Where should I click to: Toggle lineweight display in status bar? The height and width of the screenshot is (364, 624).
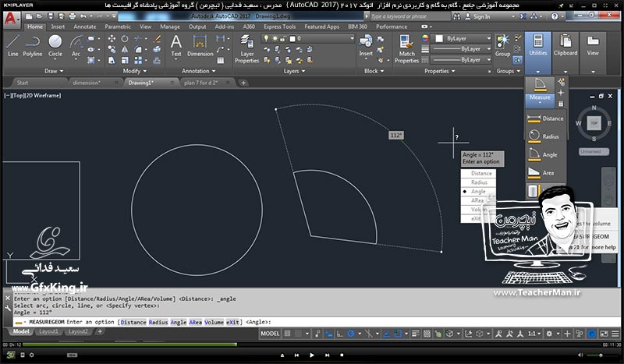[x=416, y=334]
